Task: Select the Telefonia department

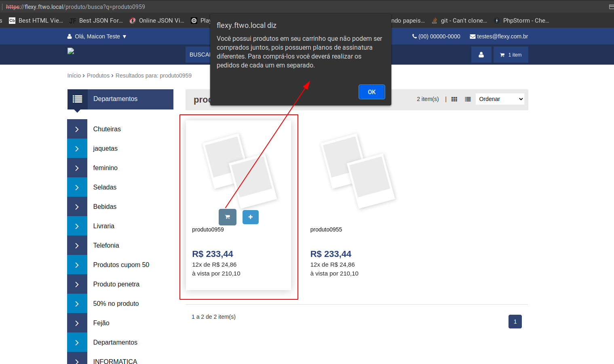Action: coord(106,246)
